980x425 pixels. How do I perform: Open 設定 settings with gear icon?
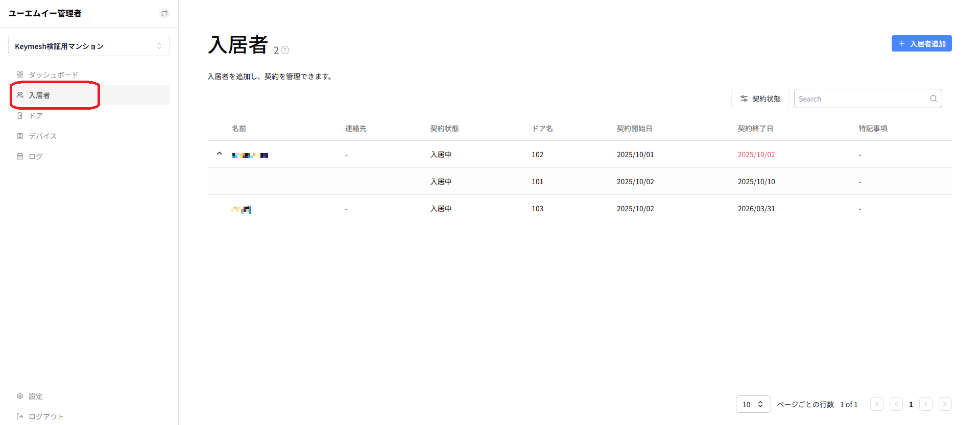30,396
